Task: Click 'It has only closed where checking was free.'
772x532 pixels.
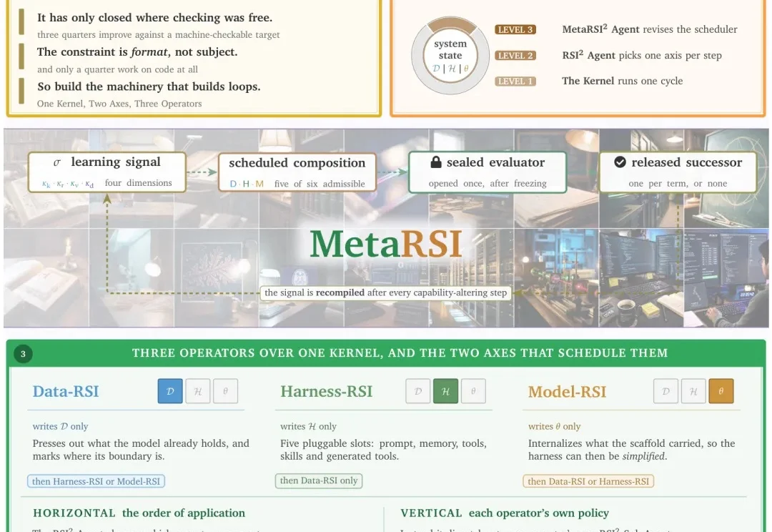Action: [154, 18]
